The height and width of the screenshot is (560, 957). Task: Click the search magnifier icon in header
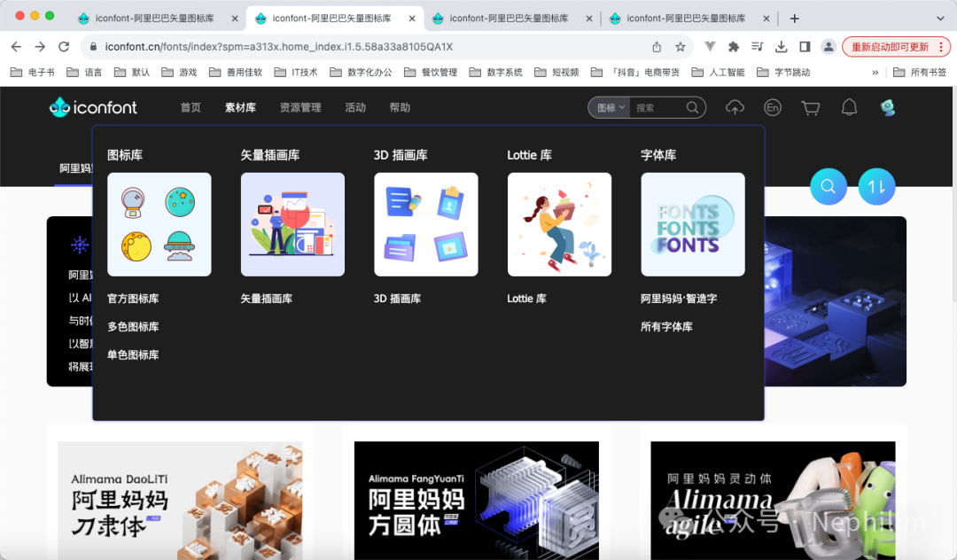692,107
